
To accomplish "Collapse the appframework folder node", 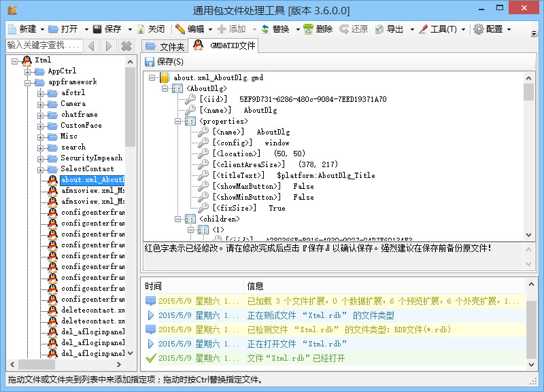I will click(x=28, y=82).
